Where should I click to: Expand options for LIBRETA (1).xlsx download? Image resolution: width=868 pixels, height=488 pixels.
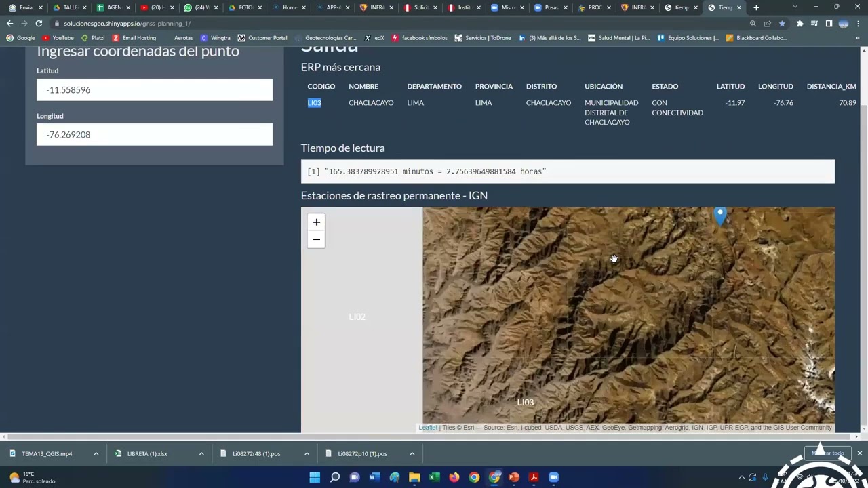(x=201, y=453)
